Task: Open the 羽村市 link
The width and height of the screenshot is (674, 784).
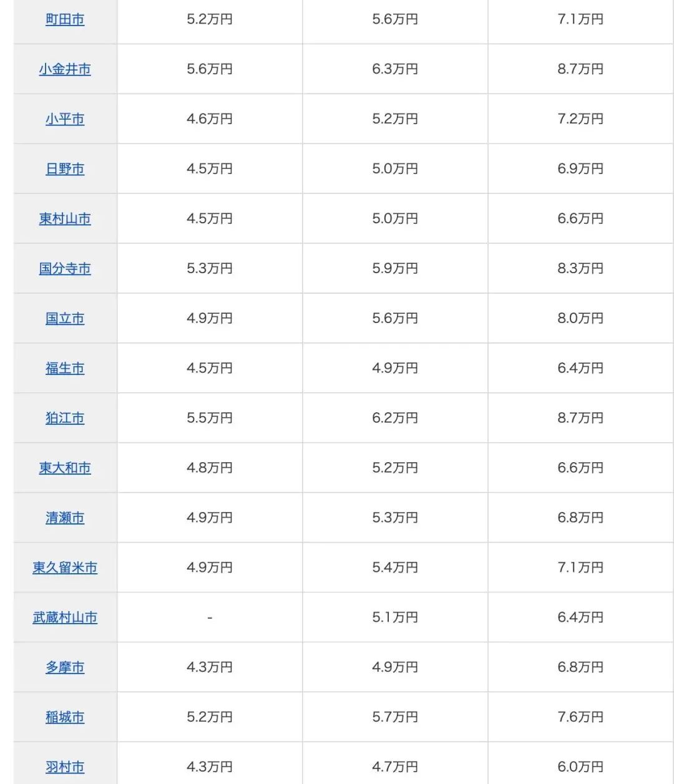Action: (65, 768)
